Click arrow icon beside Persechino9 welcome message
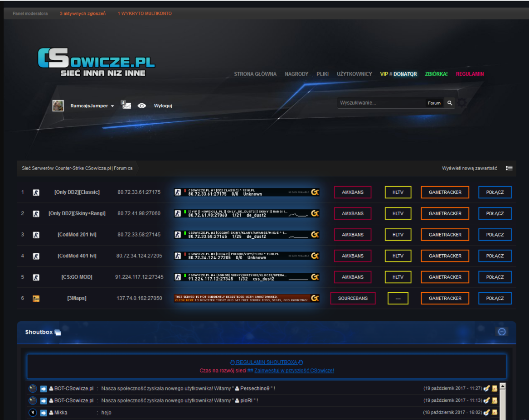 [44, 389]
